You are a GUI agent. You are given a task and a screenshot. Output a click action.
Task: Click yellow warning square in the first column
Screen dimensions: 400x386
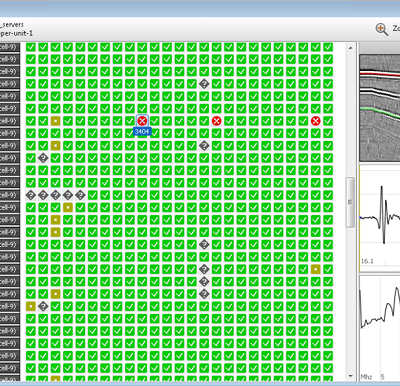pyautogui.click(x=31, y=306)
